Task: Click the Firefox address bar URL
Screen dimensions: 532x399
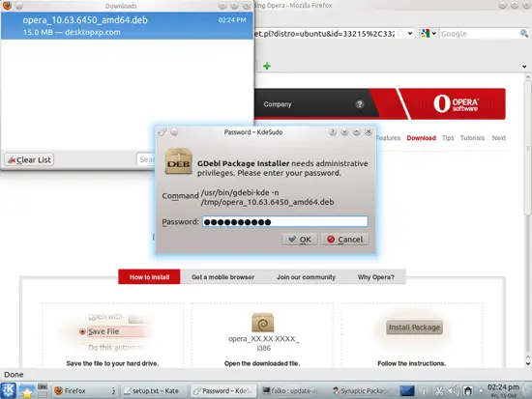Action: pos(324,34)
